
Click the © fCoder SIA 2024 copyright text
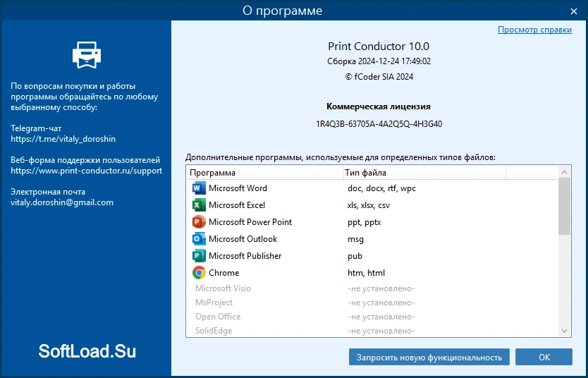tap(379, 77)
